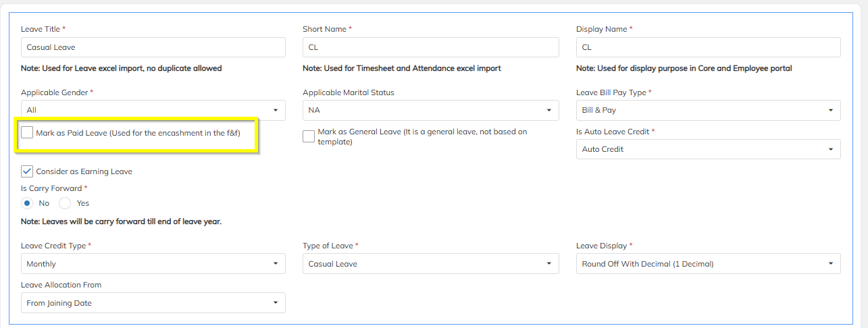Enable the Mark as Paid Leave checkbox

click(x=27, y=133)
